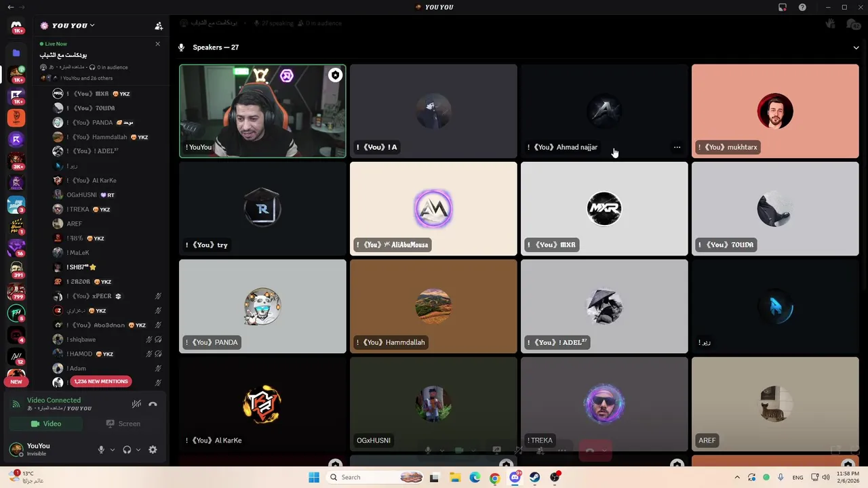Toggle noise suppression icon in Video Connected panel
Image resolution: width=868 pixels, height=488 pixels.
(x=136, y=404)
